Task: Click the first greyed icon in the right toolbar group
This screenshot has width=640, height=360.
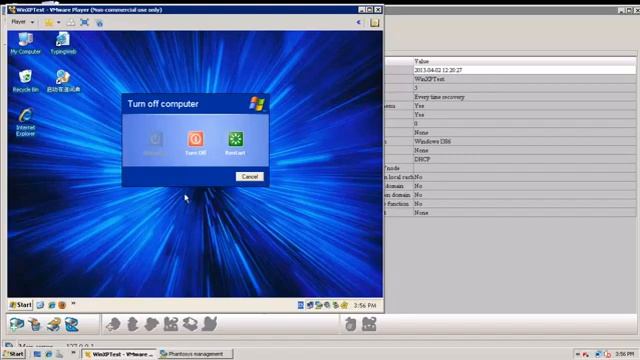Action: [x=350, y=324]
